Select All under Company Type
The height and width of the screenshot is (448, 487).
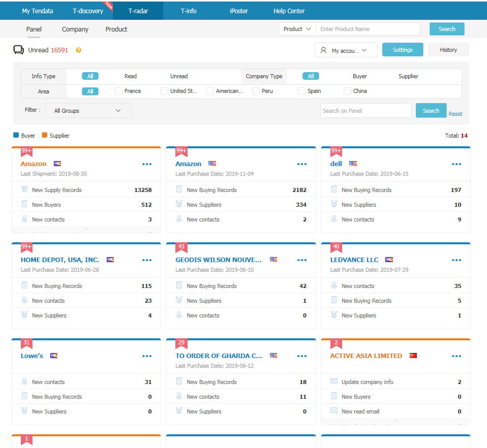[x=311, y=76]
